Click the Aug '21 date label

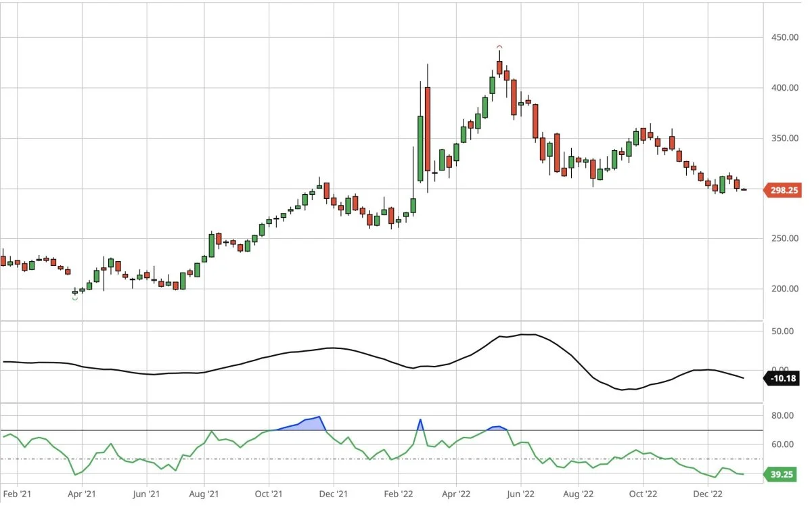coord(204,495)
